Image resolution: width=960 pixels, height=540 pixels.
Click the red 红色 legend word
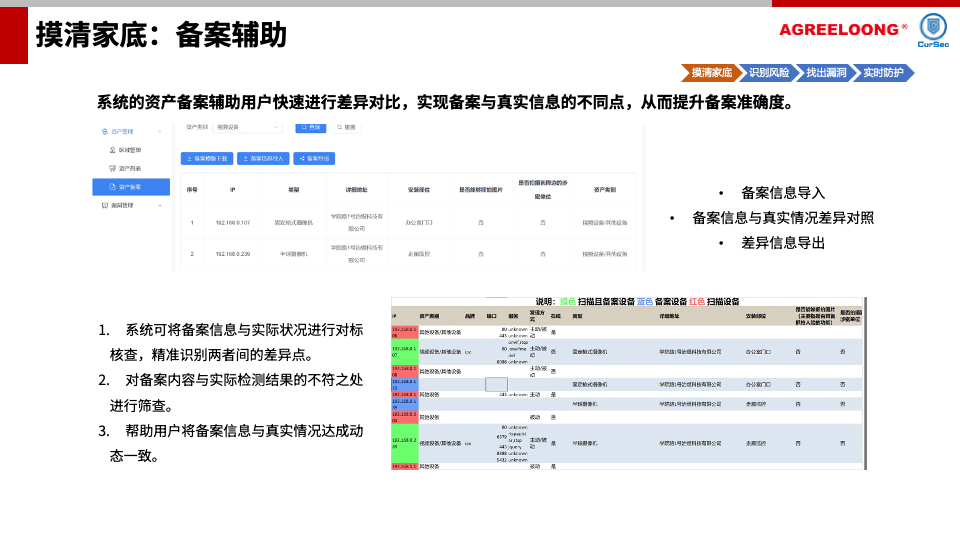point(697,302)
